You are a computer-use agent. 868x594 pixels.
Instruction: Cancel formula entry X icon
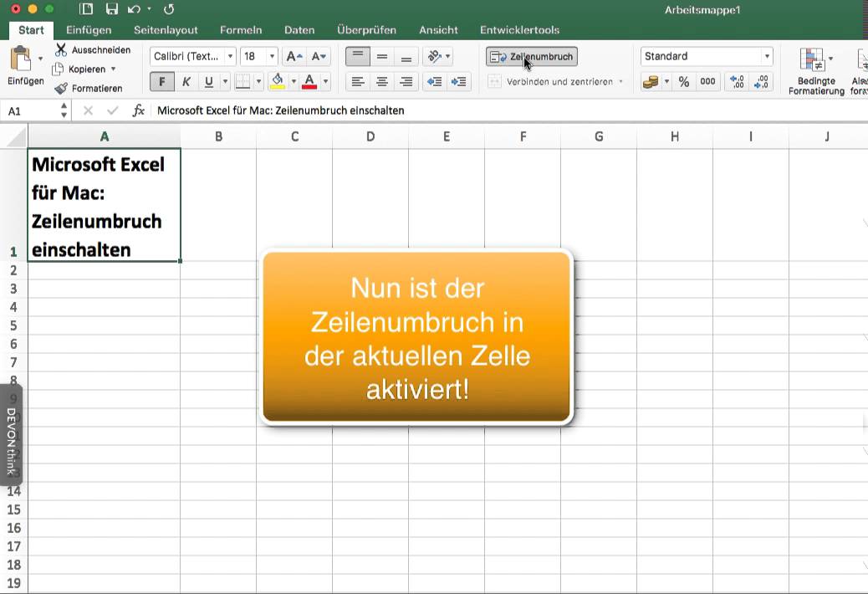click(88, 110)
